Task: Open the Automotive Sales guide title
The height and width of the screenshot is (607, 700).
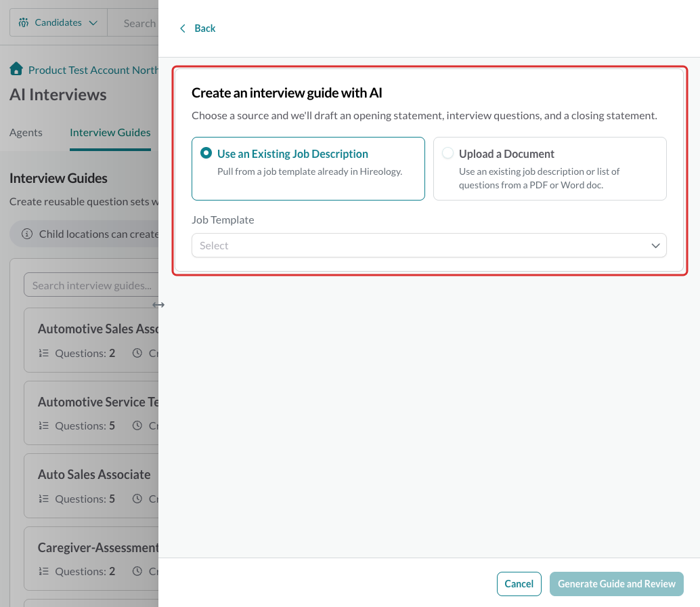Action: (x=98, y=329)
